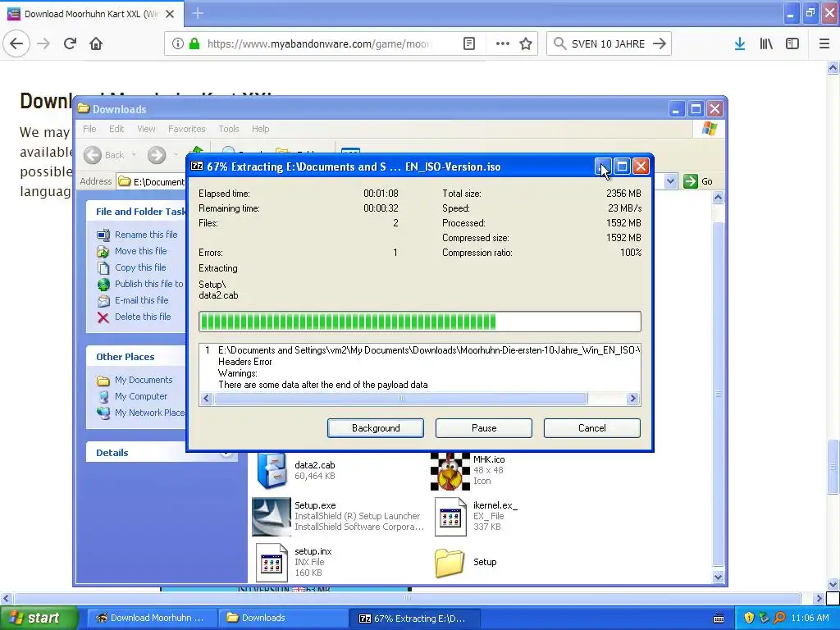Viewport: 840px width, 630px height.
Task: Switch to Download Moorhuhn taskbar button
Action: pos(151,618)
